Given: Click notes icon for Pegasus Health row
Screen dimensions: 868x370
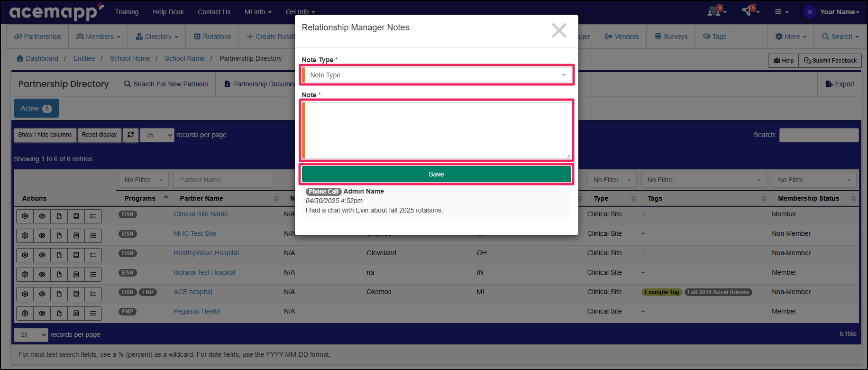Looking at the screenshot, I should [x=76, y=314].
